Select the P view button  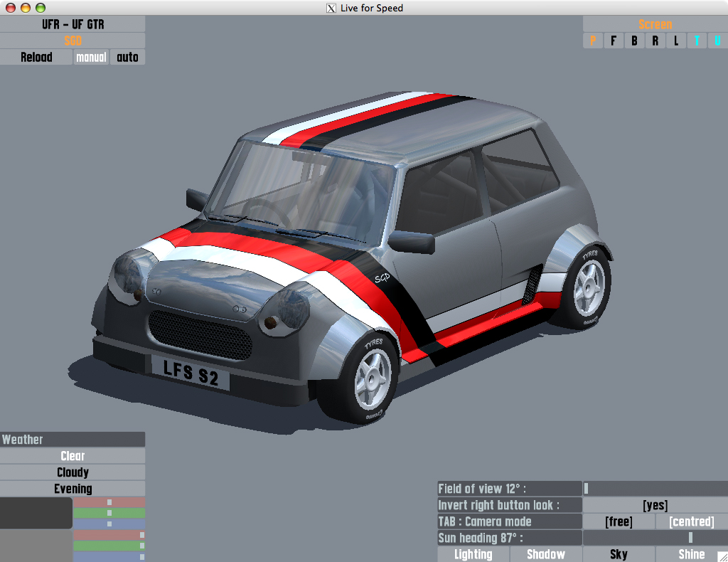click(x=592, y=41)
